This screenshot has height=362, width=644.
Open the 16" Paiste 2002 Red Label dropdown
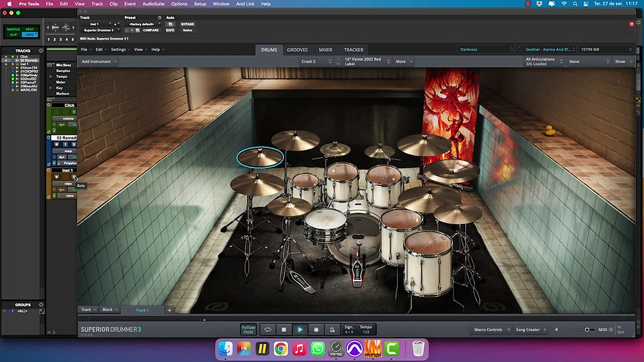tap(367, 62)
